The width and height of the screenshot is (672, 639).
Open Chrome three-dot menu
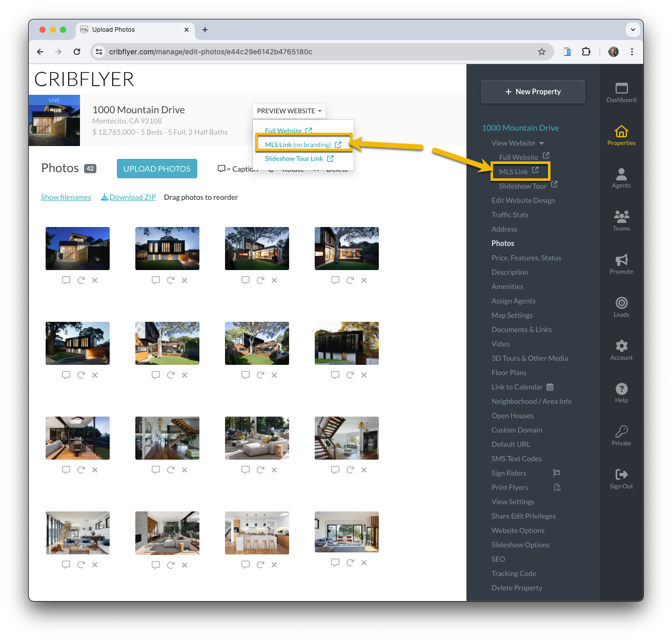point(632,52)
